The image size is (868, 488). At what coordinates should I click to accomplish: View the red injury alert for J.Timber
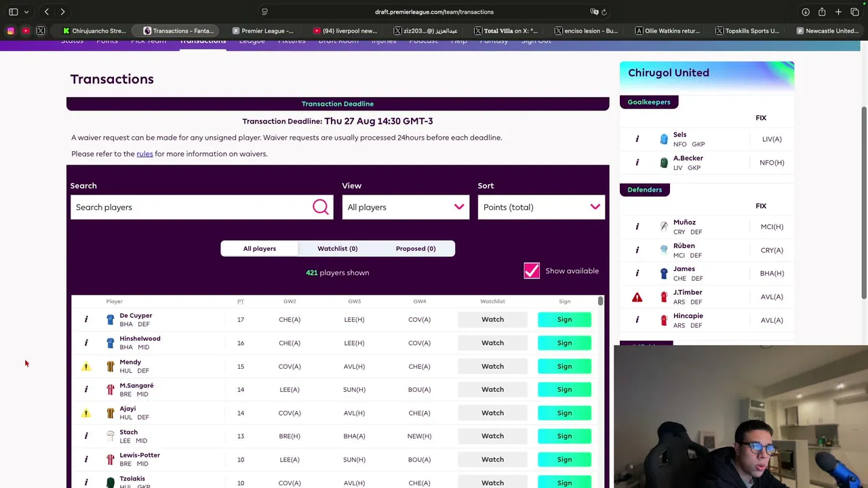coord(637,296)
